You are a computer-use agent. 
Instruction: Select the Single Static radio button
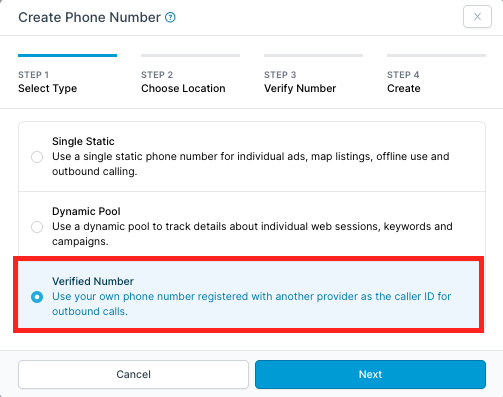(x=37, y=157)
